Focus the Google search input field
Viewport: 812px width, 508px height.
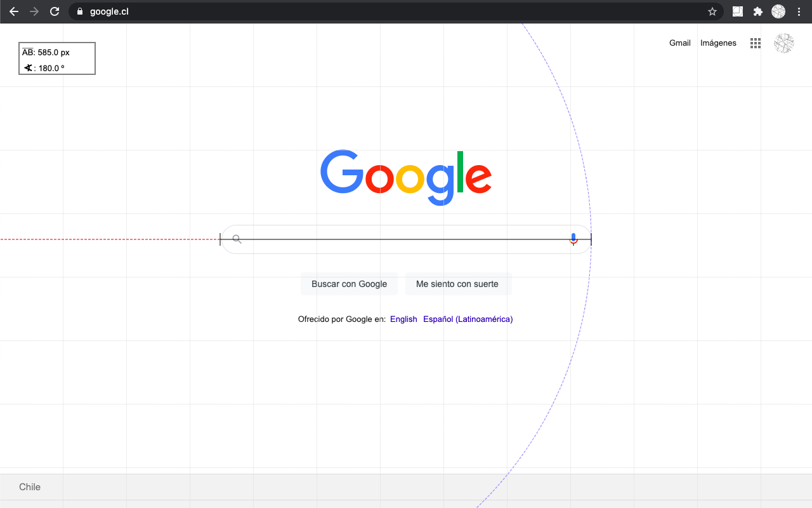[406, 239]
